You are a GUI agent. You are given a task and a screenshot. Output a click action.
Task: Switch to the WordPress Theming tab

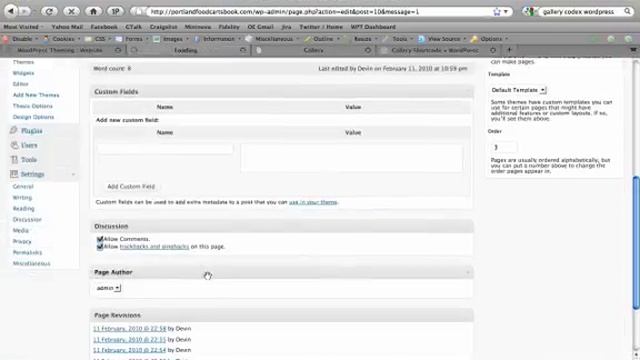click(x=60, y=50)
